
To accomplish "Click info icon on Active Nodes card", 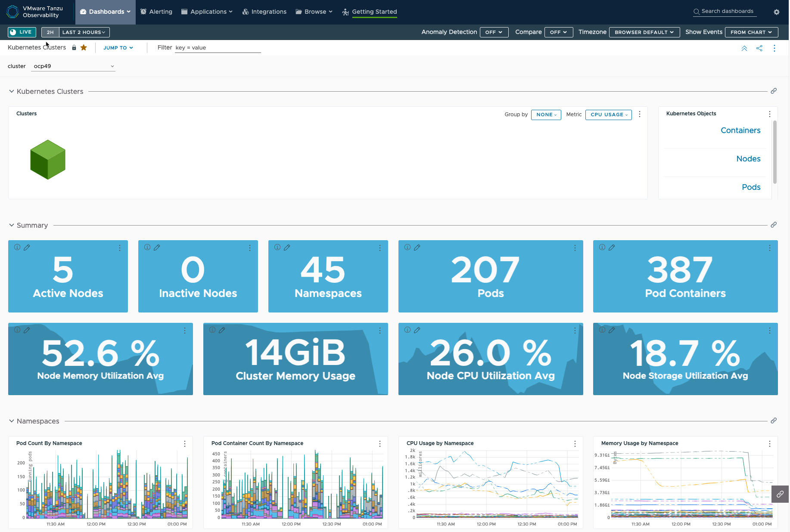I will (17, 247).
